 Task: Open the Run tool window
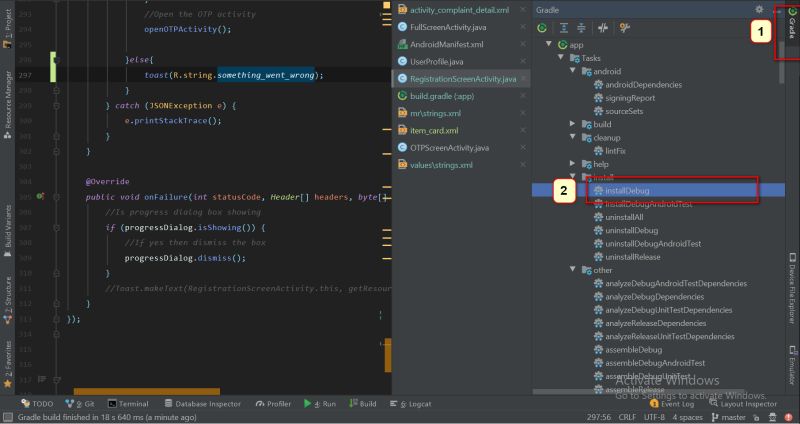click(320, 404)
